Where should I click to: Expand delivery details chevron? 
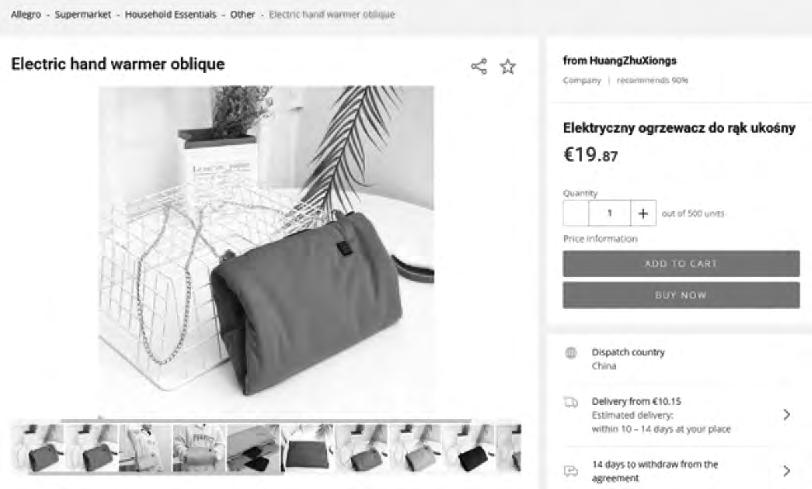pyautogui.click(x=787, y=414)
